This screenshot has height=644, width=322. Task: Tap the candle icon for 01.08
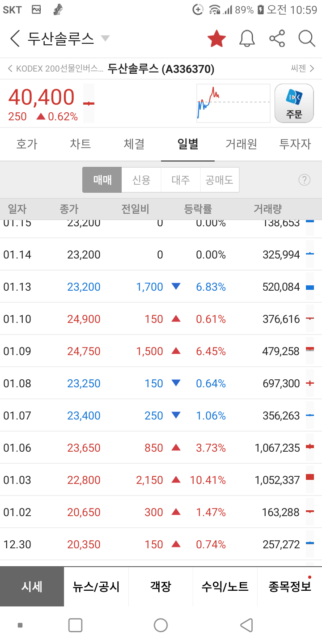pos(310,383)
